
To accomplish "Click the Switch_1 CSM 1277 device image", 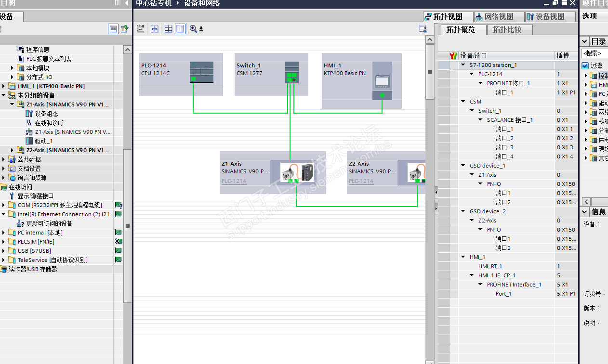I will click(x=291, y=72).
